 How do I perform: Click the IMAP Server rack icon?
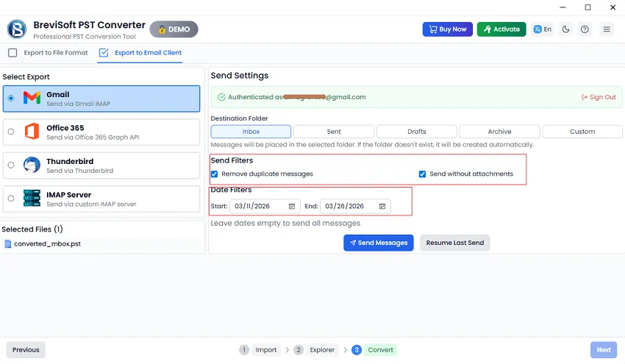coord(32,198)
